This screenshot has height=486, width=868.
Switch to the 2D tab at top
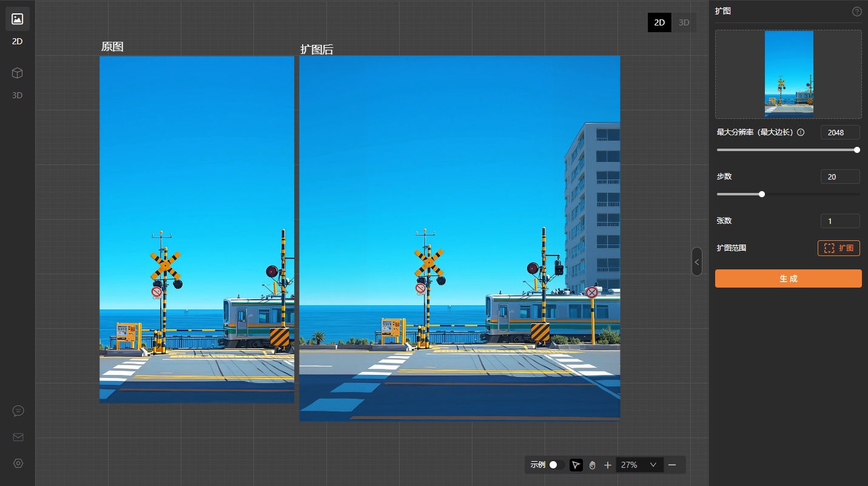tap(659, 22)
